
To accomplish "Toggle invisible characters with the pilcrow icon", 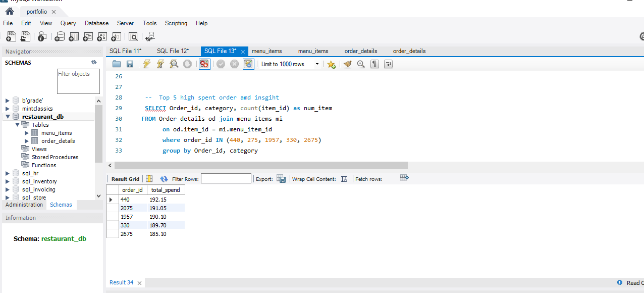I will tap(374, 64).
